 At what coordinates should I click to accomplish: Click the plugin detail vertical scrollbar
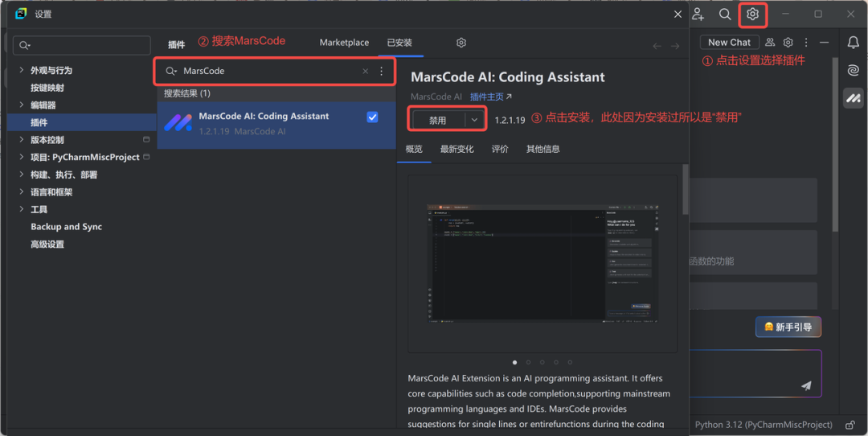(x=686, y=189)
